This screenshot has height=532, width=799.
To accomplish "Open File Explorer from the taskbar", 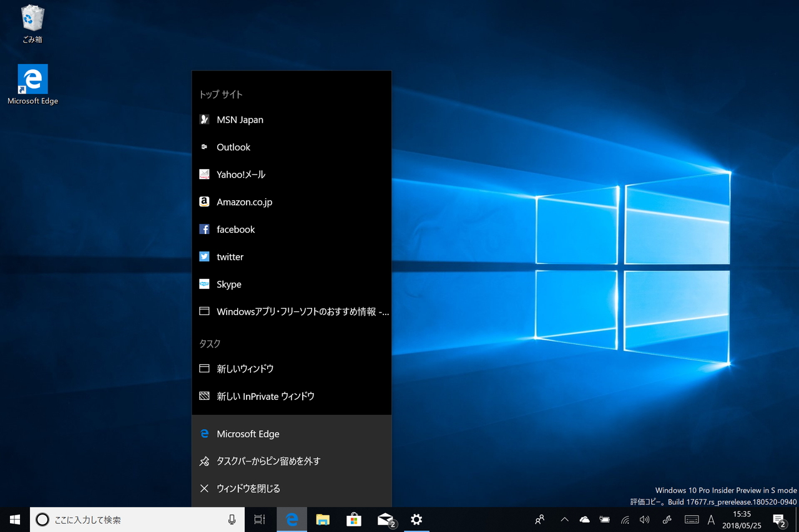I will [323, 520].
